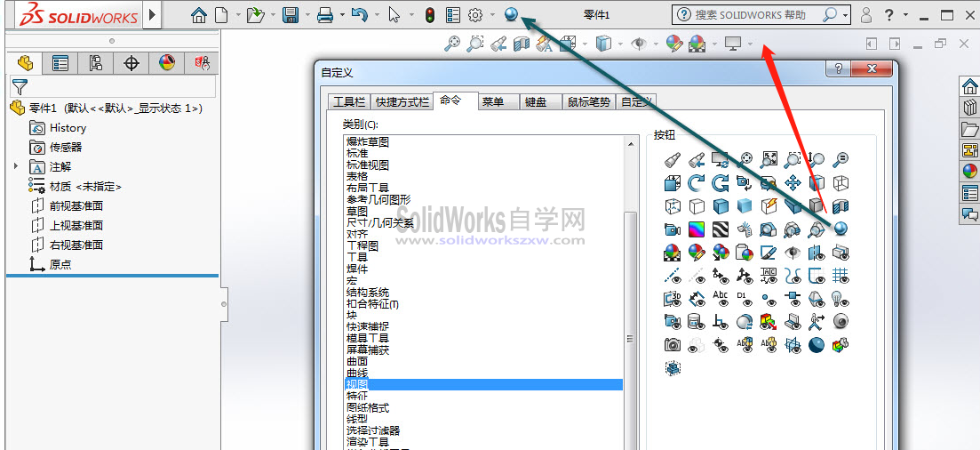Open the dropdown arrow beside the Options gear
The image size is (980, 450).
493,16
